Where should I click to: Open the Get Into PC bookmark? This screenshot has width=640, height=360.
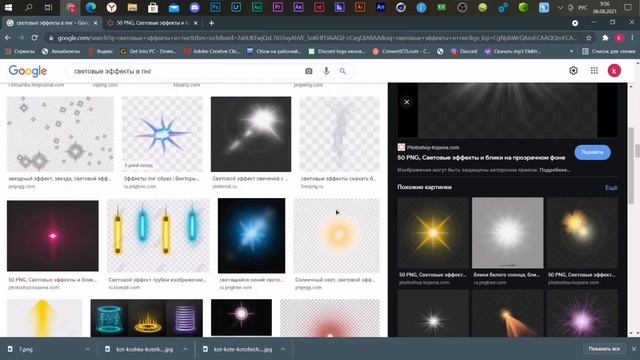coord(148,51)
